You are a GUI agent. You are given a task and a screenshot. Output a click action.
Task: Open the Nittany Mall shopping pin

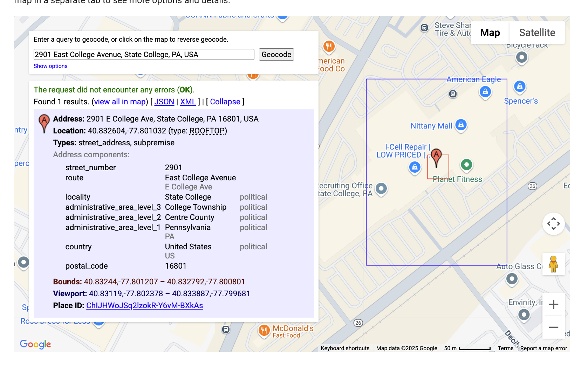coord(461,125)
